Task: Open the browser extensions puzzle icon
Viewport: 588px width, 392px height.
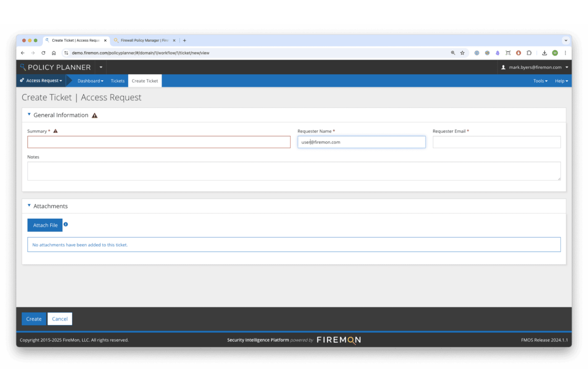Action: (x=529, y=52)
